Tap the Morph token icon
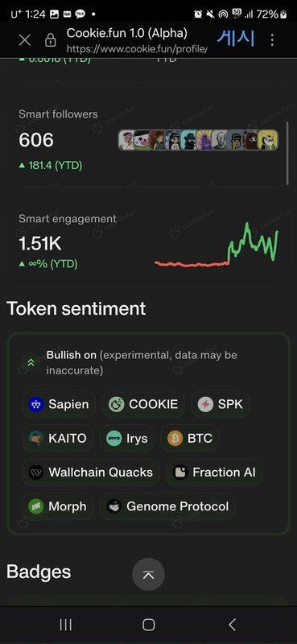Screen dimensions: 297x644 35,506
